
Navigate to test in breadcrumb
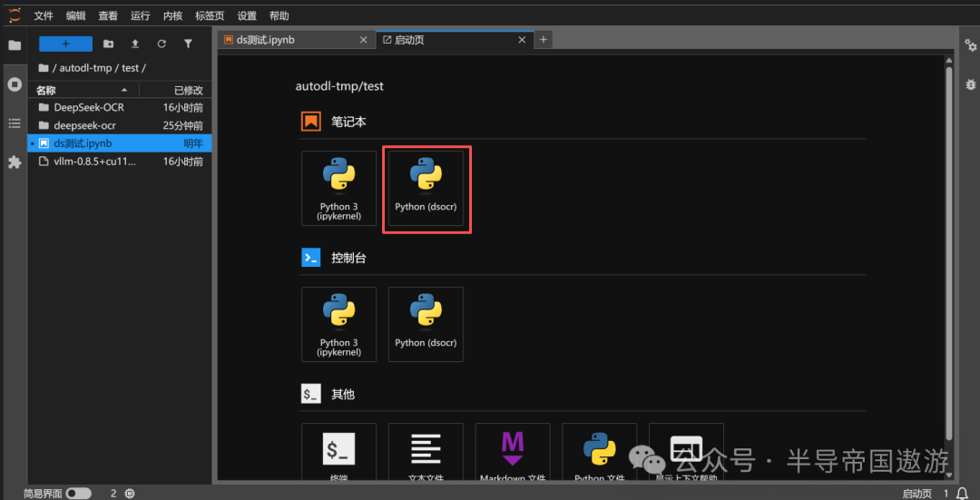tap(131, 67)
